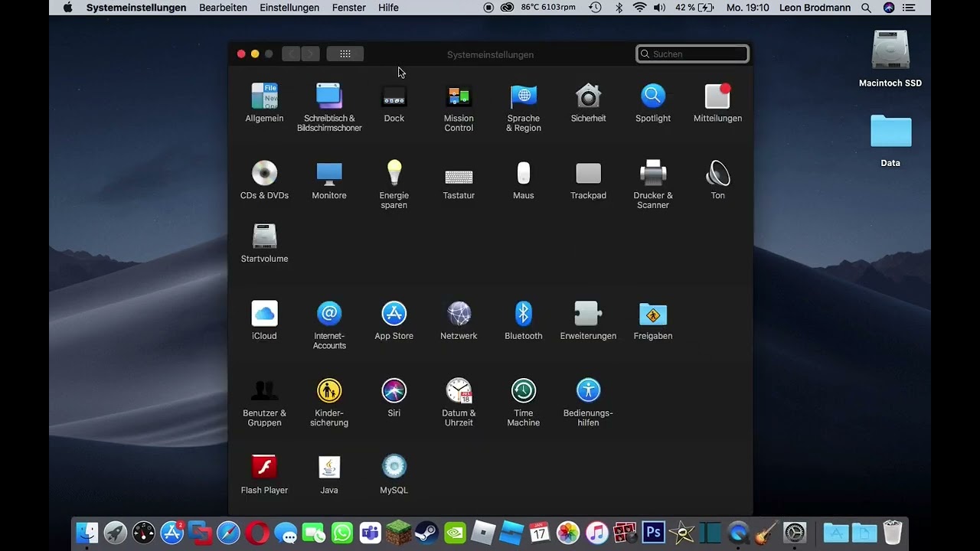Open WhatsApp from the Dock
Screen dimensions: 980x551
point(341,533)
